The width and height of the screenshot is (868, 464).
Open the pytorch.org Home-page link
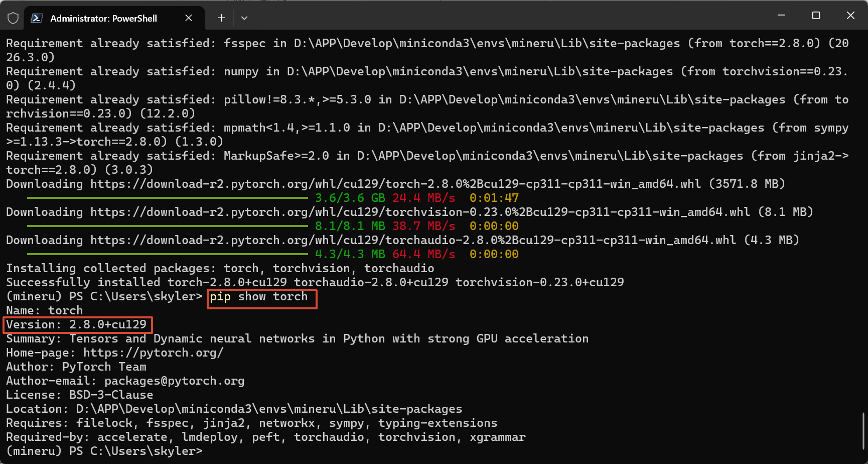coord(153,353)
